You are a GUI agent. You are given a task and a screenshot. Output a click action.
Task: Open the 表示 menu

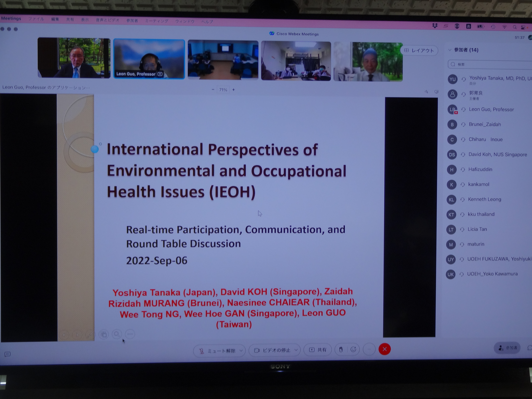[x=85, y=20]
